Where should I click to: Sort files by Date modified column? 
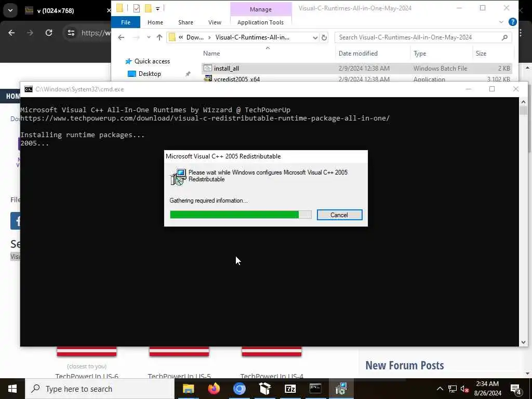(358, 54)
